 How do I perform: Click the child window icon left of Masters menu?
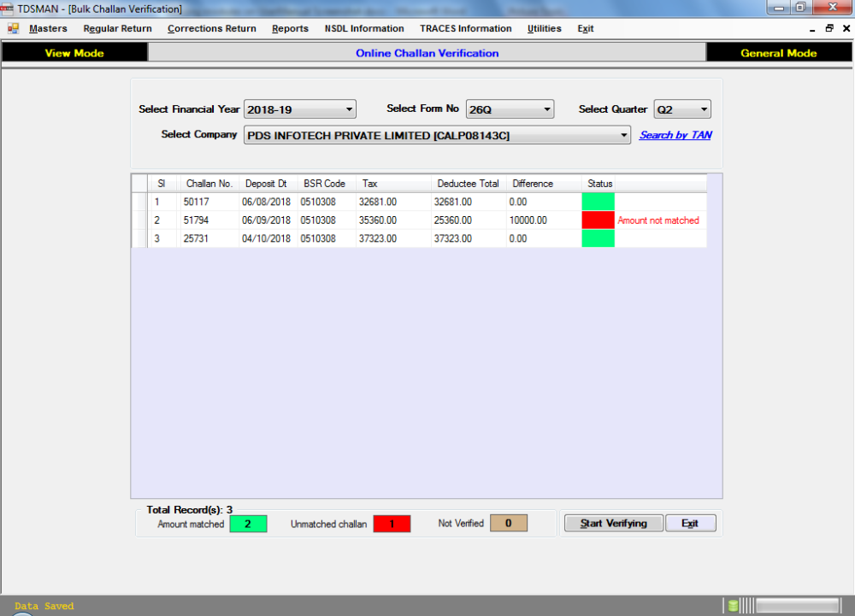click(x=12, y=28)
